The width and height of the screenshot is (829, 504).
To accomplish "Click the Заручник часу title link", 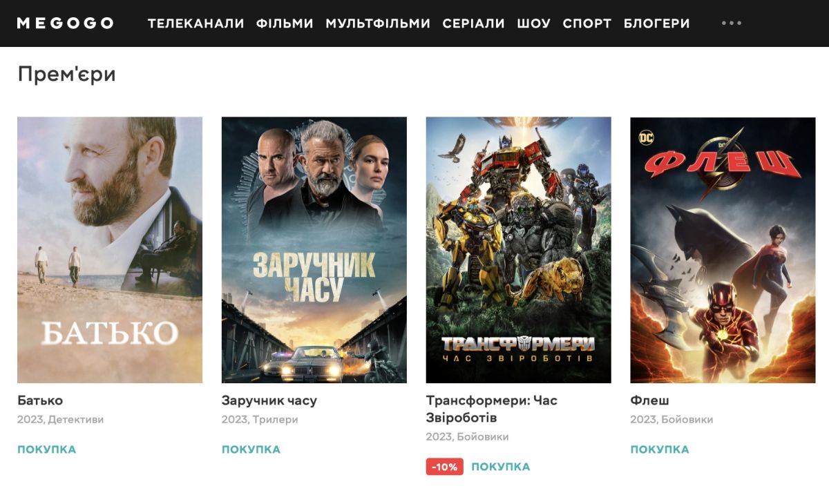I will 269,400.
